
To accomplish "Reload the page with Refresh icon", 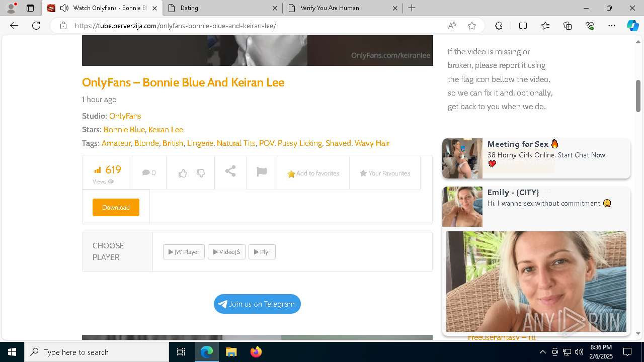I will (x=36, y=26).
